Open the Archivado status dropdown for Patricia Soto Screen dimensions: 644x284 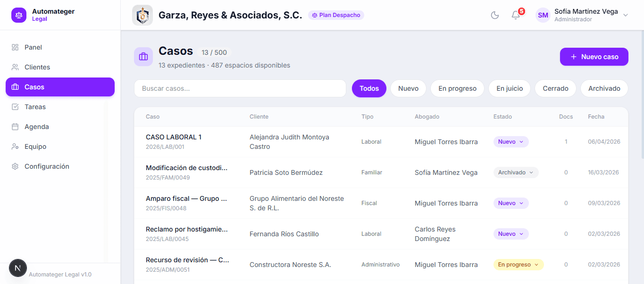(516, 172)
